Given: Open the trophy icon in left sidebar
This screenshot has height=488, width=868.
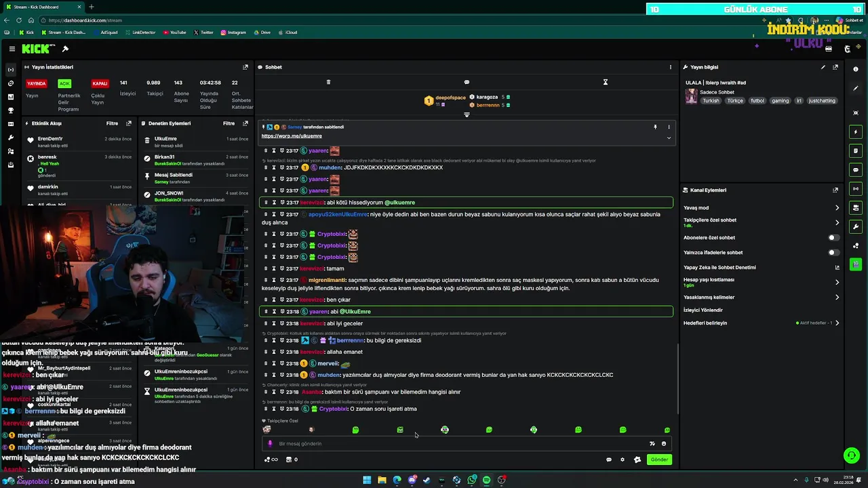Looking at the screenshot, I should (x=10, y=110).
